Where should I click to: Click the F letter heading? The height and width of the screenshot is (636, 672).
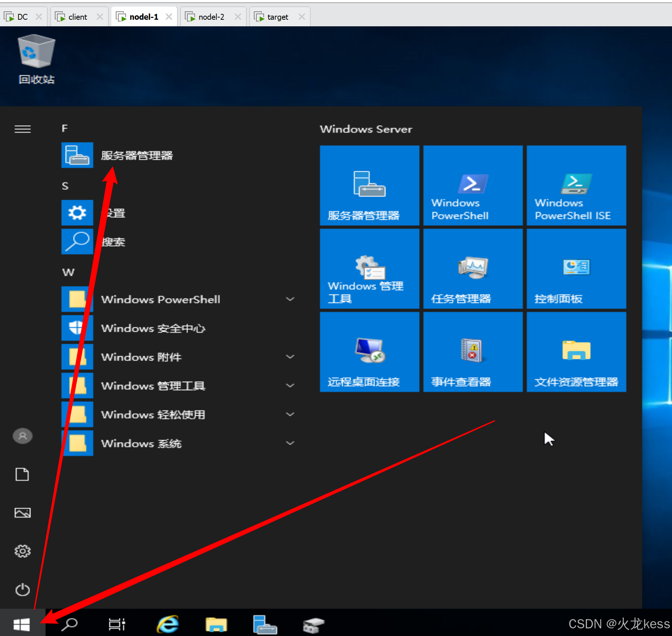coord(65,129)
